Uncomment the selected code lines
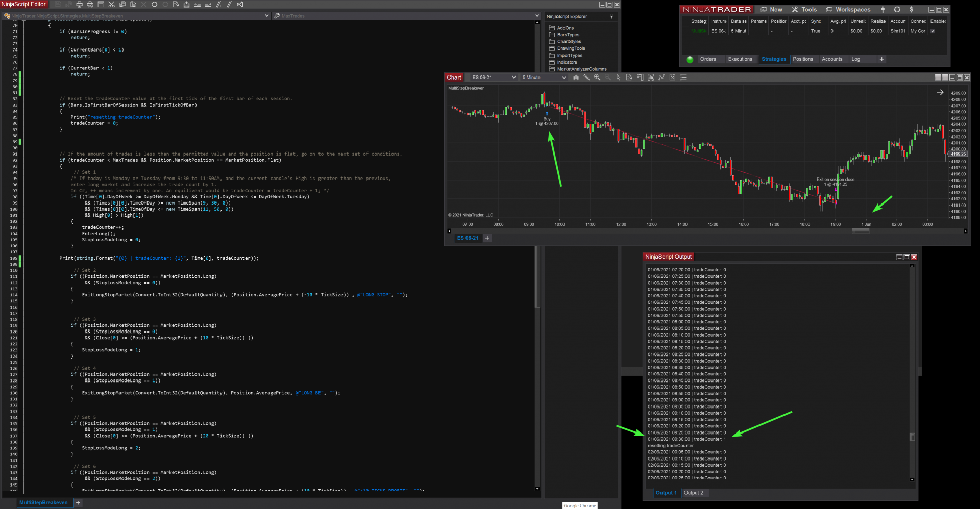The width and height of the screenshot is (980, 509). [229, 5]
